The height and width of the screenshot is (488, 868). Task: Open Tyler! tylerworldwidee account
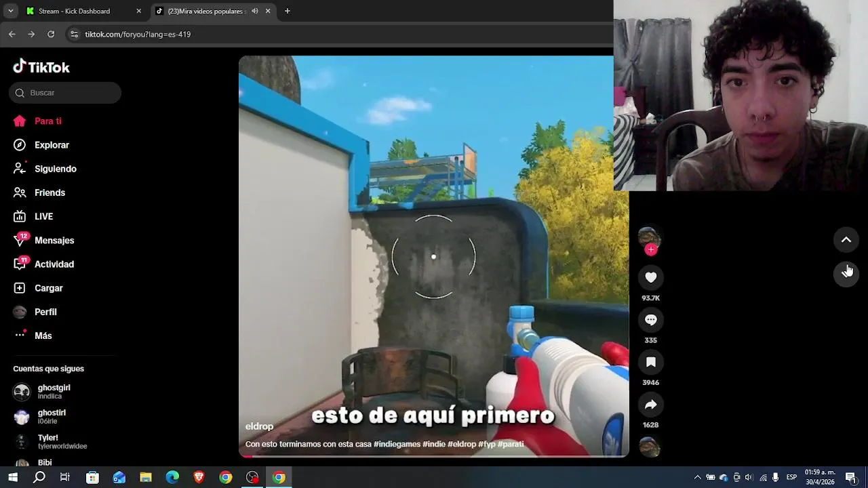(50, 442)
